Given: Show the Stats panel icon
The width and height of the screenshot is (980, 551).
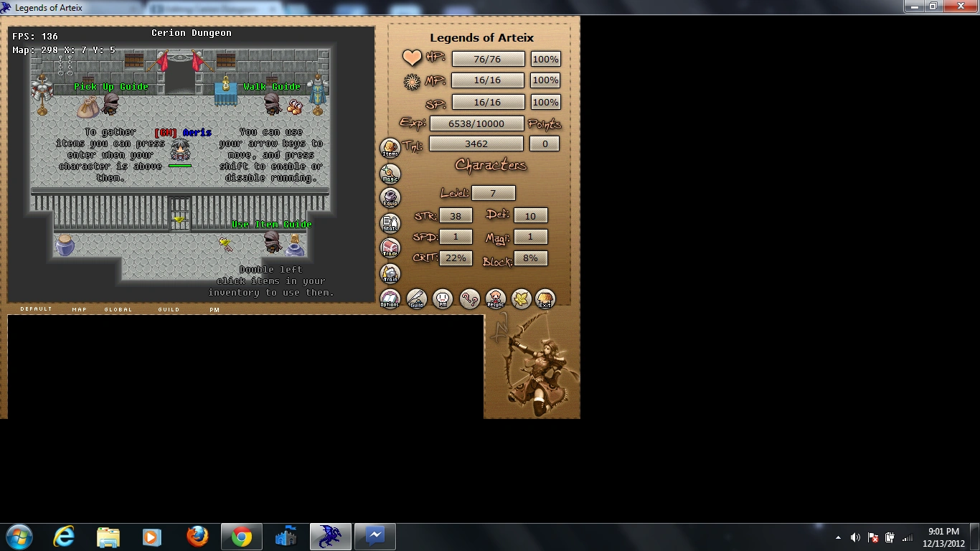Looking at the screenshot, I should pos(390,224).
